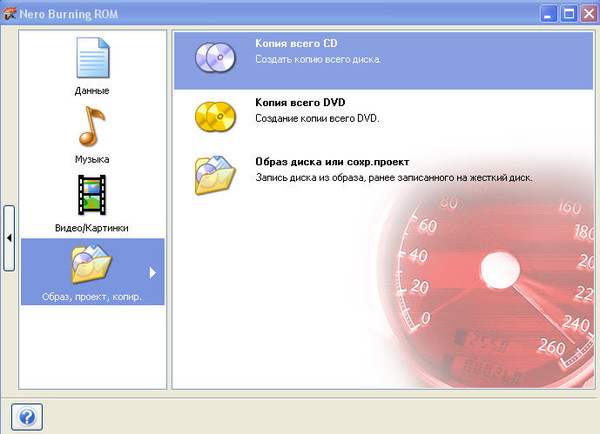Click Запись диска из образа description
This screenshot has height=434, width=600.
tap(394, 178)
